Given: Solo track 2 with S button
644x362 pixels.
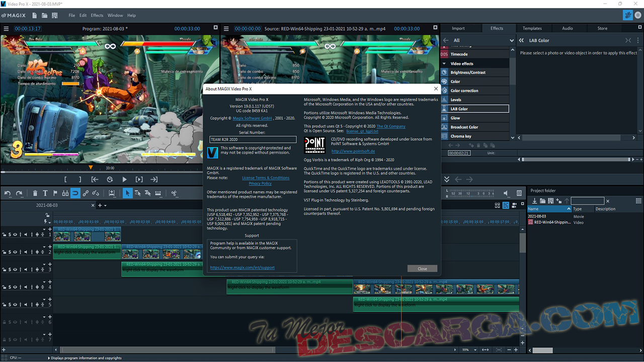Looking at the screenshot, I should 10,252.
